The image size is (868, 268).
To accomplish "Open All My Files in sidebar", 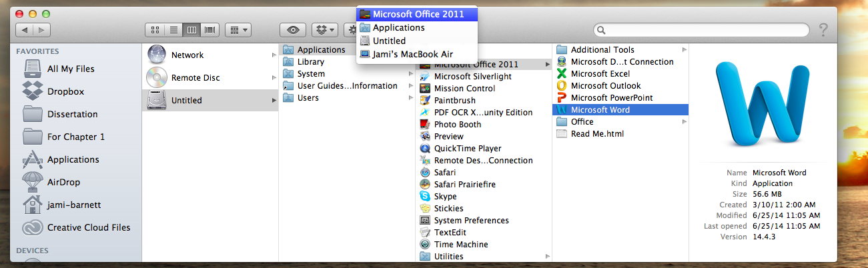I will coord(76,69).
